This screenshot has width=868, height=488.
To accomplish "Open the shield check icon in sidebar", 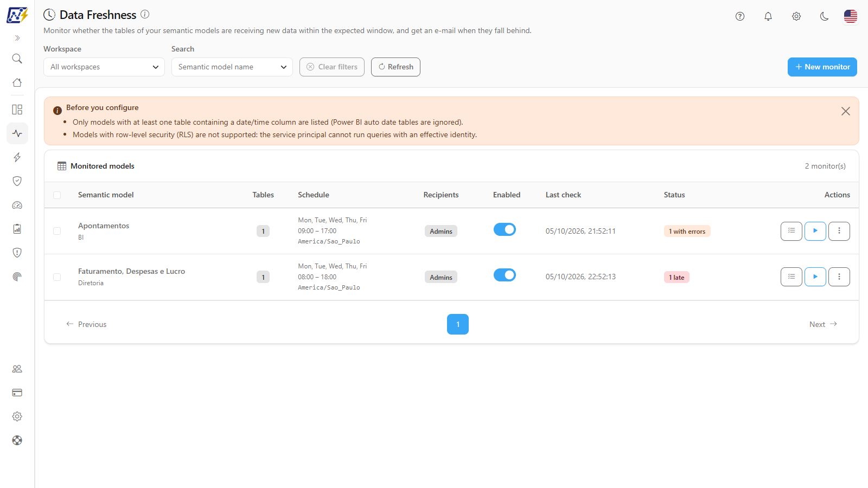I will click(x=17, y=181).
